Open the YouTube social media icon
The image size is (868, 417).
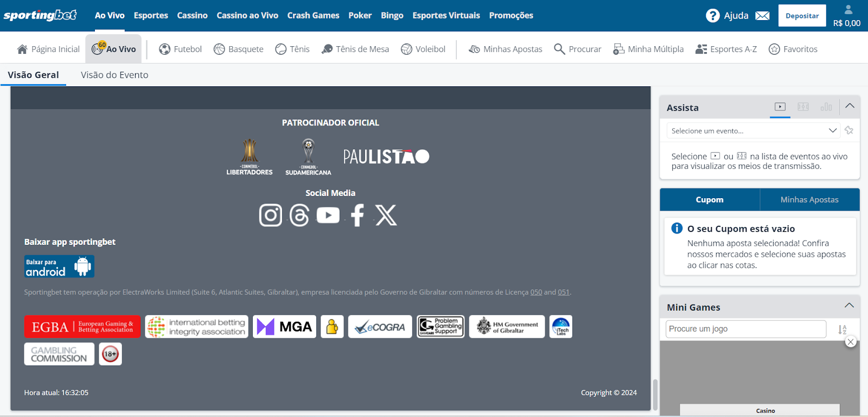328,216
